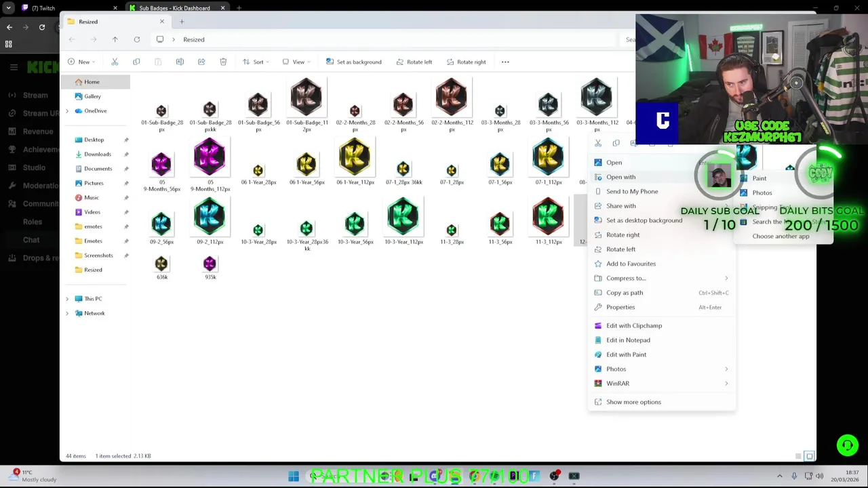Open Revenue in Kick sidebar
868x488 pixels.
pos(38,131)
